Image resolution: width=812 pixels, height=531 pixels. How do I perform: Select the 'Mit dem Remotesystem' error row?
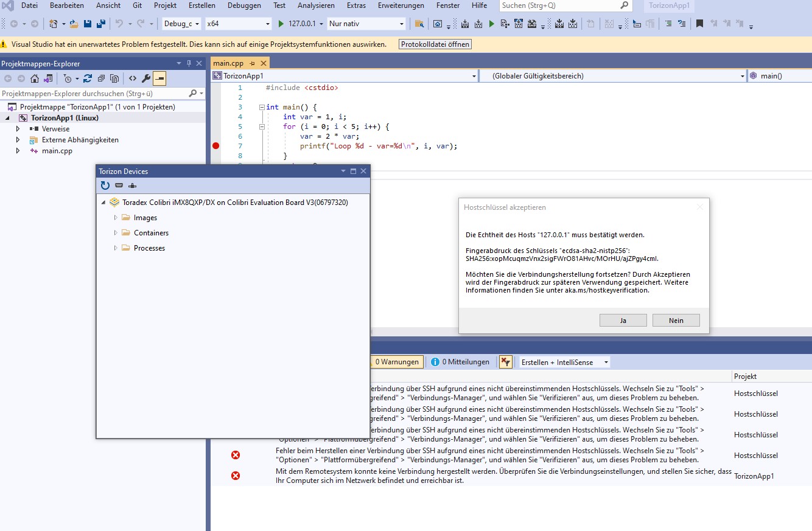[x=511, y=476]
